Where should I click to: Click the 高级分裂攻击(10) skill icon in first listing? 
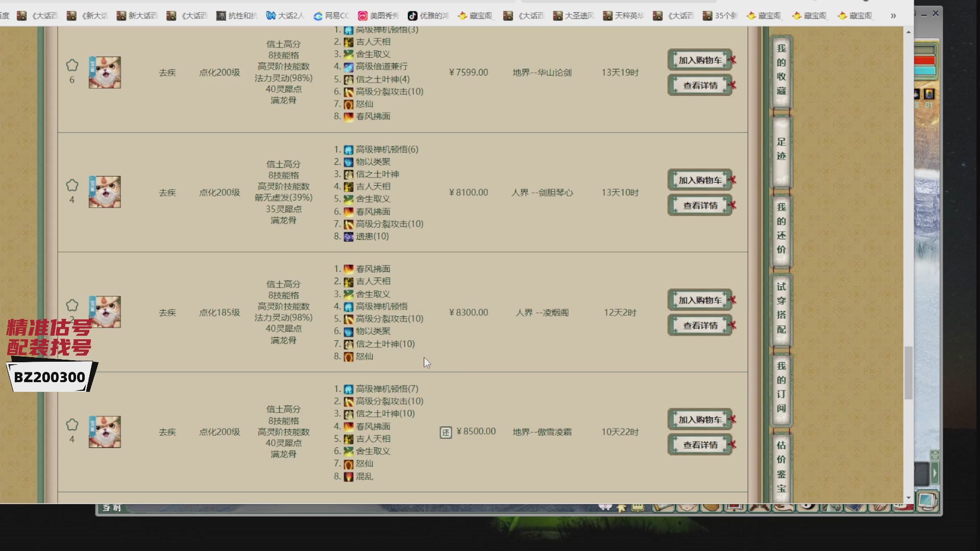[349, 92]
